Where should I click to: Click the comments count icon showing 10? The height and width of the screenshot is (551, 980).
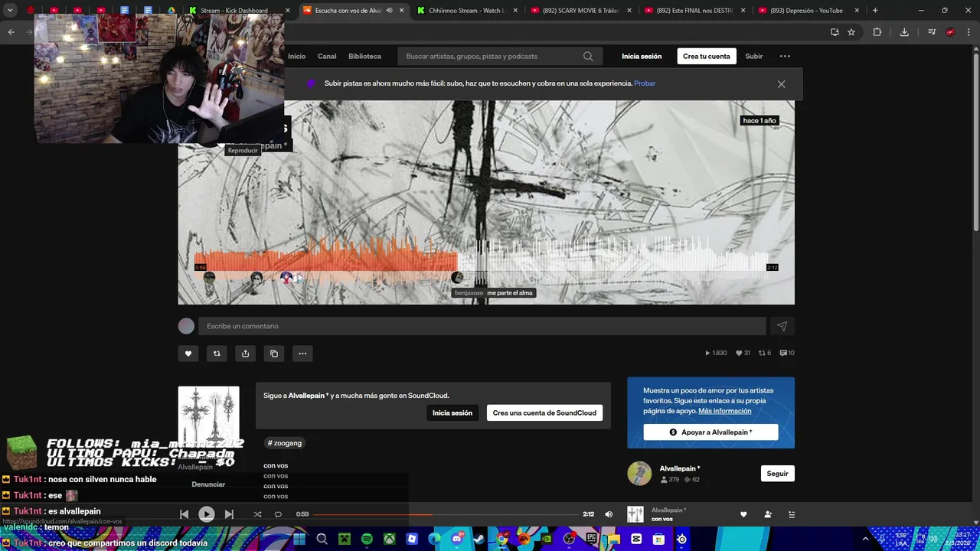pyautogui.click(x=786, y=353)
